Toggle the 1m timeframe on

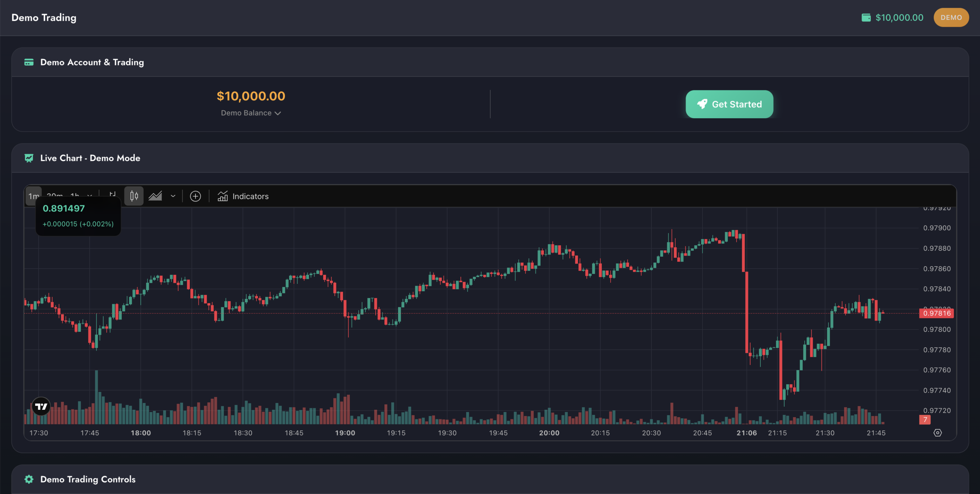point(33,196)
